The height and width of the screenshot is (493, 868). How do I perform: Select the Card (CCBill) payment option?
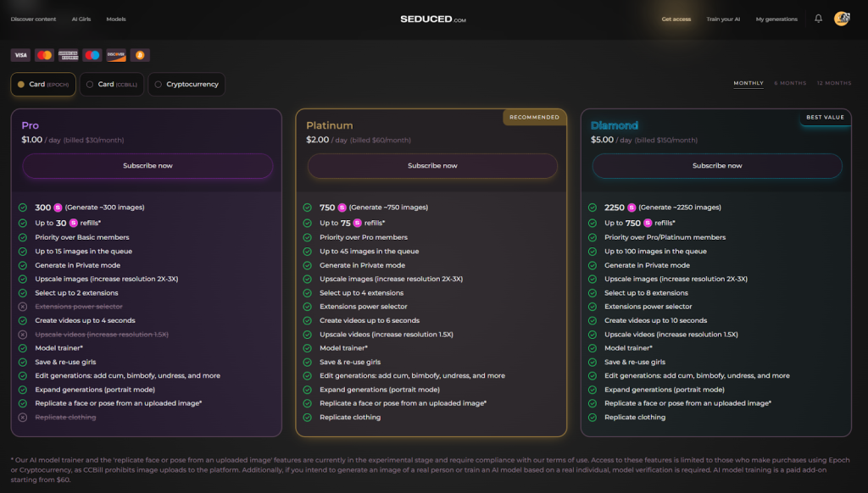pyautogui.click(x=112, y=84)
